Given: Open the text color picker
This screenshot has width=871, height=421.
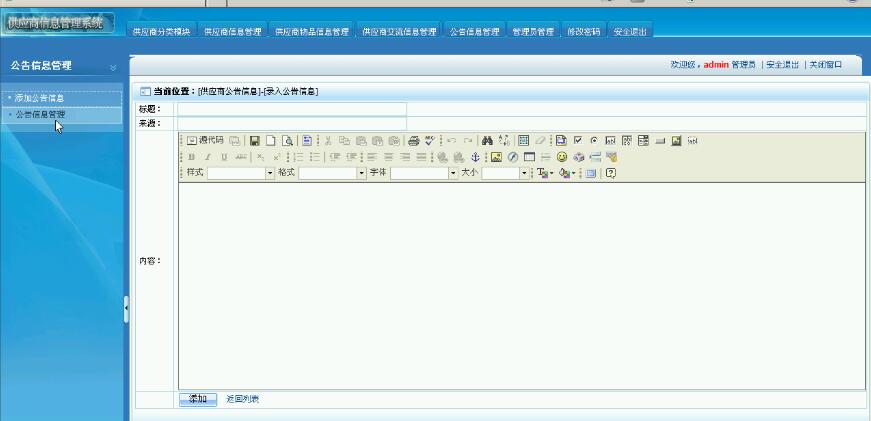Looking at the screenshot, I should 545,173.
